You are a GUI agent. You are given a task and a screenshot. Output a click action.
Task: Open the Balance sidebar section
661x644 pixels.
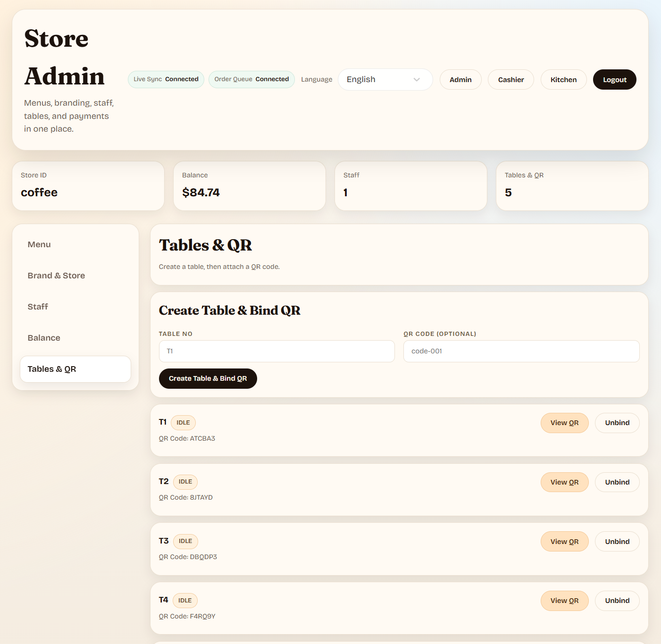tap(75, 338)
